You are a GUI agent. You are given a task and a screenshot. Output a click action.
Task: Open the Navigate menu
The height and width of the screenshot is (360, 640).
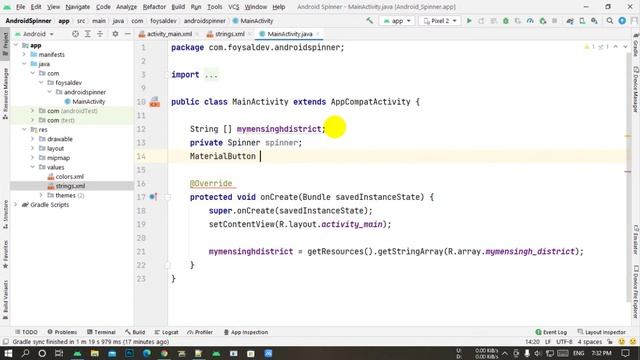(78, 7)
